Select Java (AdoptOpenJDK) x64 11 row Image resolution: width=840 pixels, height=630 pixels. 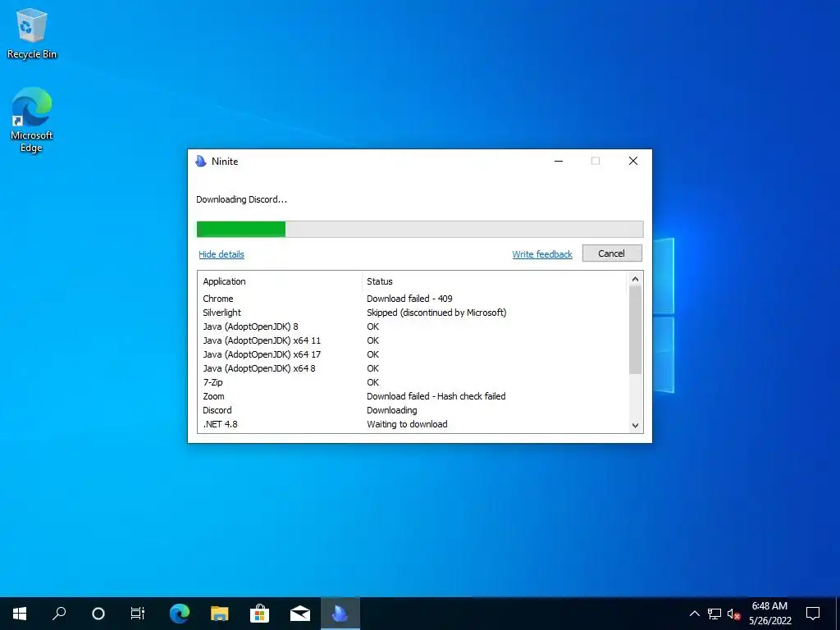click(413, 340)
